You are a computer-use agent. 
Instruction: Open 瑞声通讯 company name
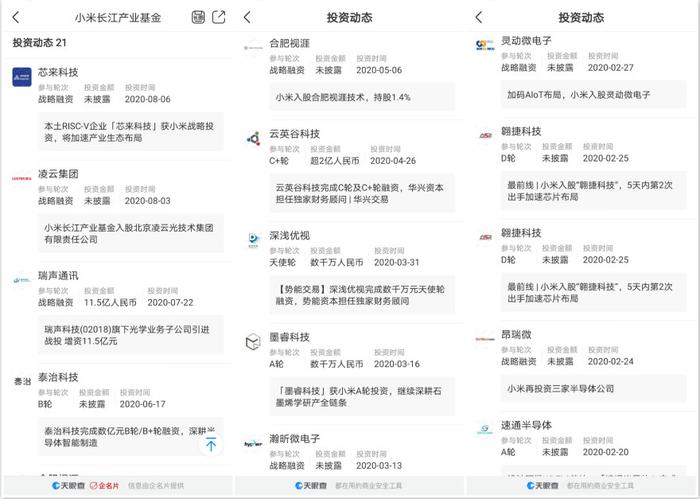coord(58,275)
